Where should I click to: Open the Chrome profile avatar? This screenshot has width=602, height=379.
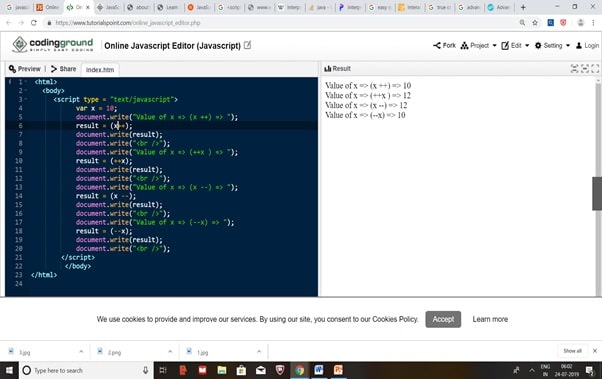[x=580, y=23]
